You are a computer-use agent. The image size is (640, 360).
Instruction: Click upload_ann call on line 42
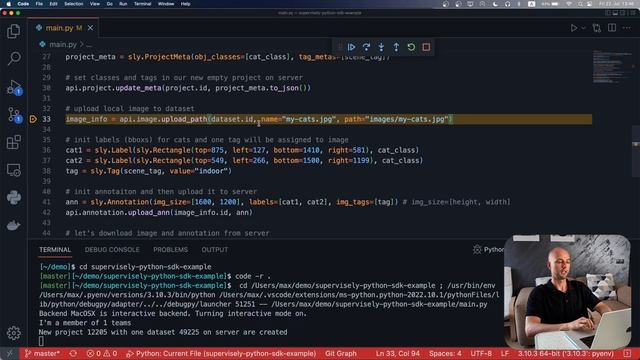click(149, 213)
